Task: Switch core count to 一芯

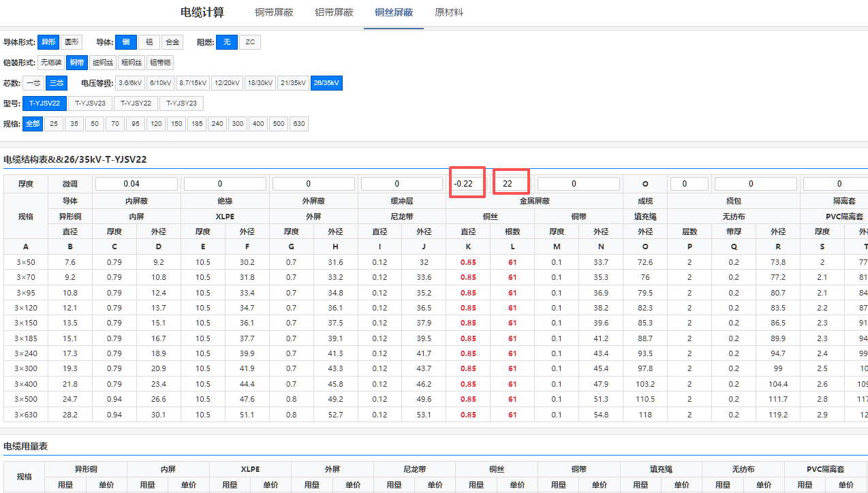Action: point(33,83)
